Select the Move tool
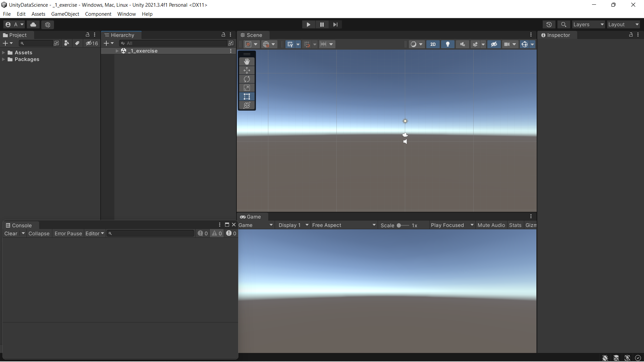 point(247,70)
